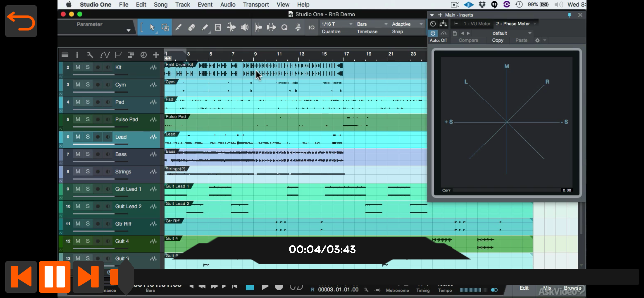Viewport: 644px width, 298px height.
Task: Open the track inspector i icon
Action: click(77, 55)
